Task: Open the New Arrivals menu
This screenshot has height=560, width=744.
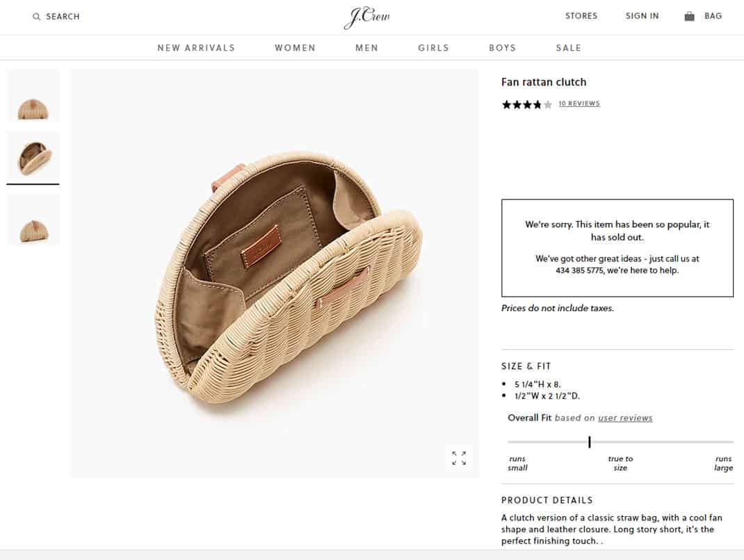Action: tap(197, 48)
